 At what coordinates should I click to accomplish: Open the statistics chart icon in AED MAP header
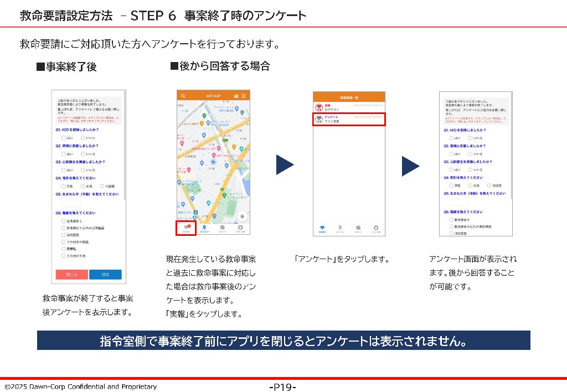(236, 96)
